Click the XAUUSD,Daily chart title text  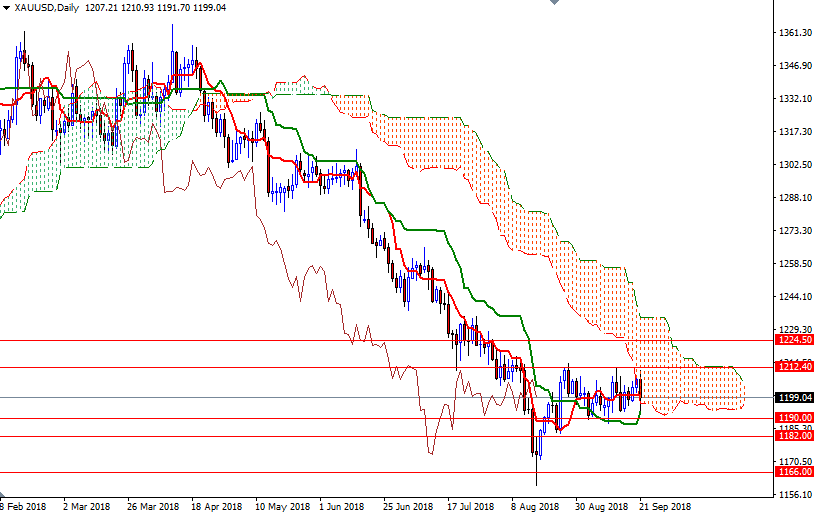tap(48, 7)
